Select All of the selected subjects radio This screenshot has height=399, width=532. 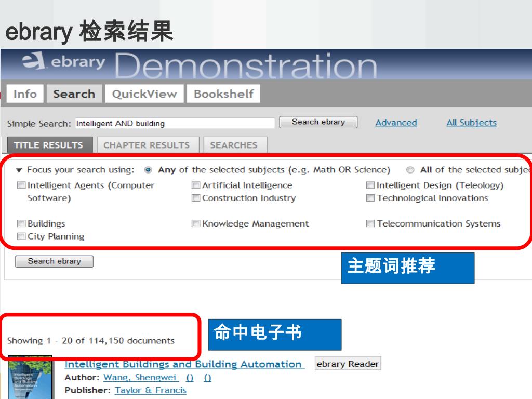410,170
